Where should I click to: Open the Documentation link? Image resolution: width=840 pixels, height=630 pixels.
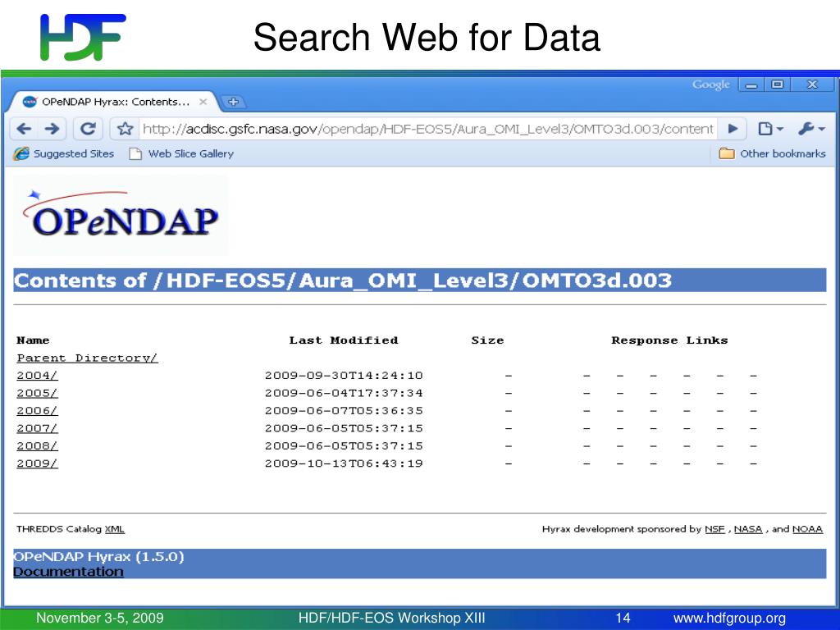coord(68,572)
